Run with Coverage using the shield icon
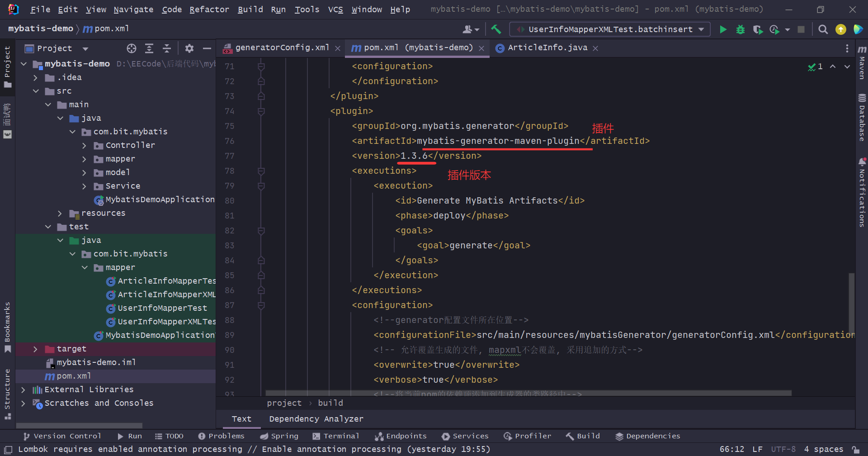Viewport: 868px width, 456px height. [758, 29]
